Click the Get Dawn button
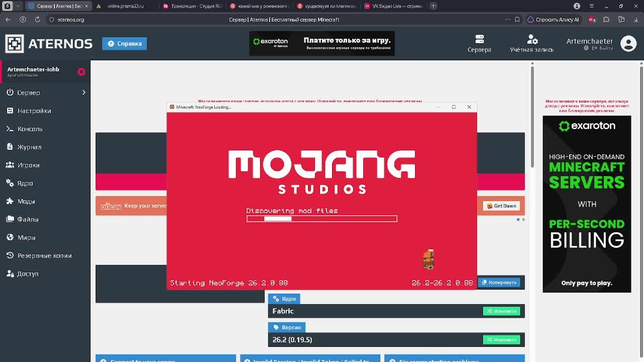 coord(502,206)
